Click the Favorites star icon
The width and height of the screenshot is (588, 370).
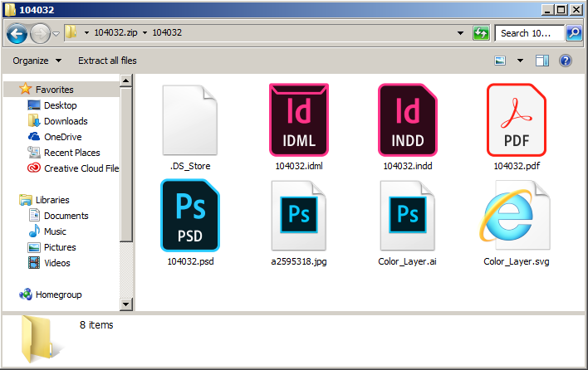click(x=25, y=89)
